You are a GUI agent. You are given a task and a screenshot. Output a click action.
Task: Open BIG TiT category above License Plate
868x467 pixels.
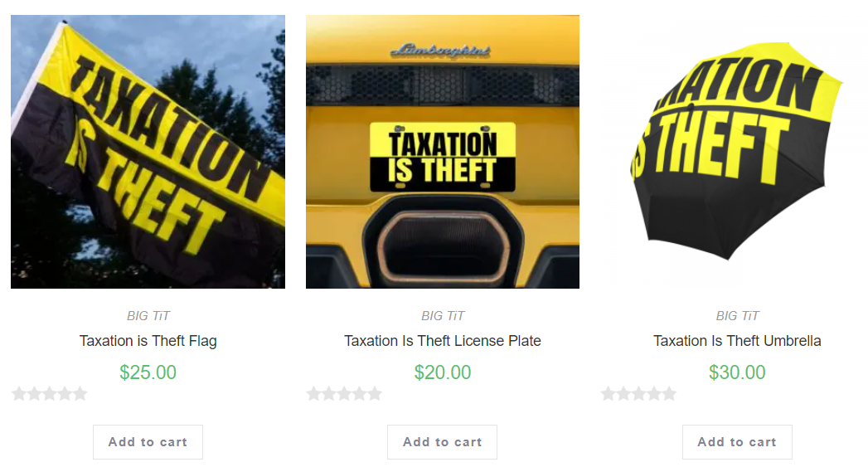click(x=443, y=316)
